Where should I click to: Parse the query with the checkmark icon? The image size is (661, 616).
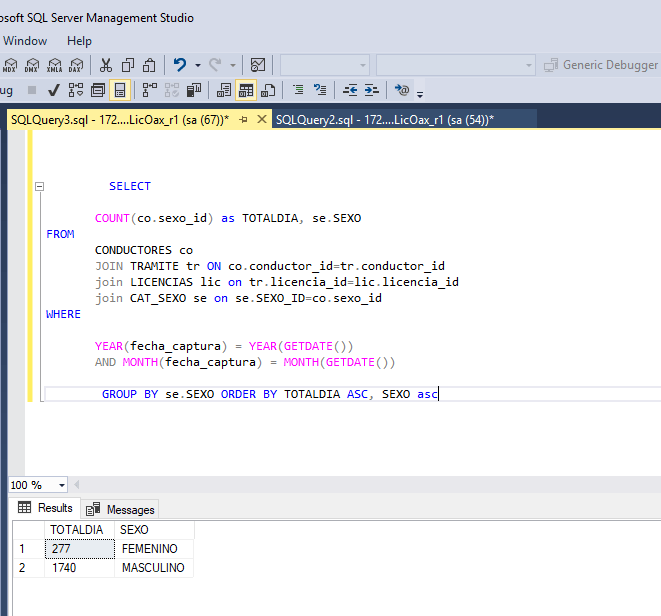coord(54,90)
